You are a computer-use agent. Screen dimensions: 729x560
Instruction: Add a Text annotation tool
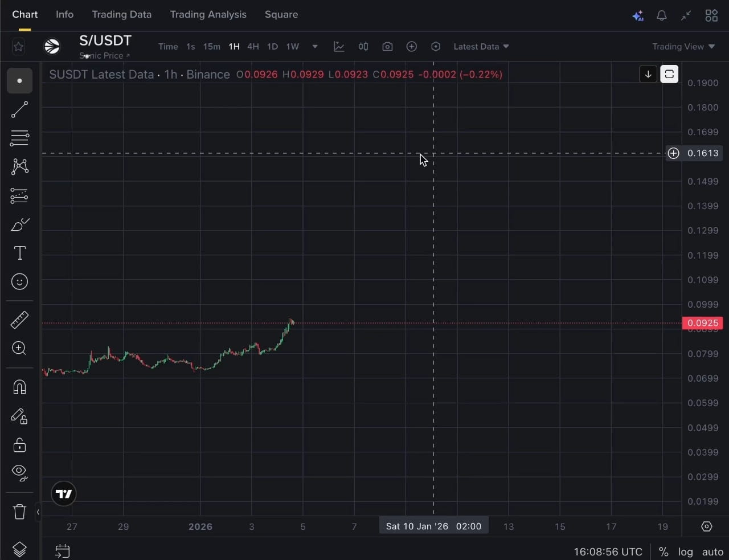(19, 252)
